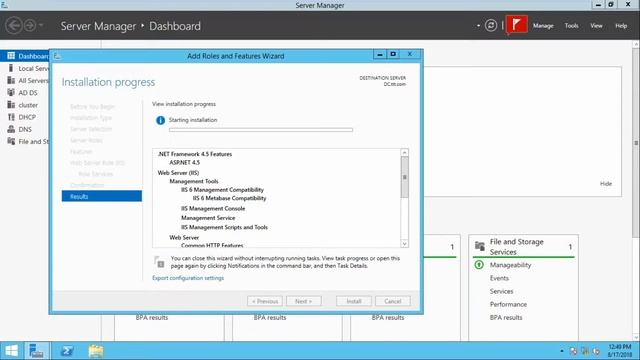The width and height of the screenshot is (640, 360).
Task: Open Services in File and Storage tile
Action: (x=501, y=291)
